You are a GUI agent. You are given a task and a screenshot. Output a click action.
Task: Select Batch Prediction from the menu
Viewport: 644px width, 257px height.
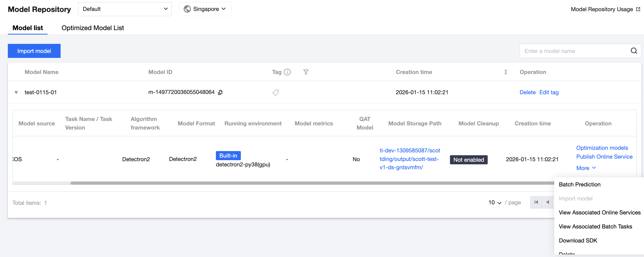(x=579, y=185)
